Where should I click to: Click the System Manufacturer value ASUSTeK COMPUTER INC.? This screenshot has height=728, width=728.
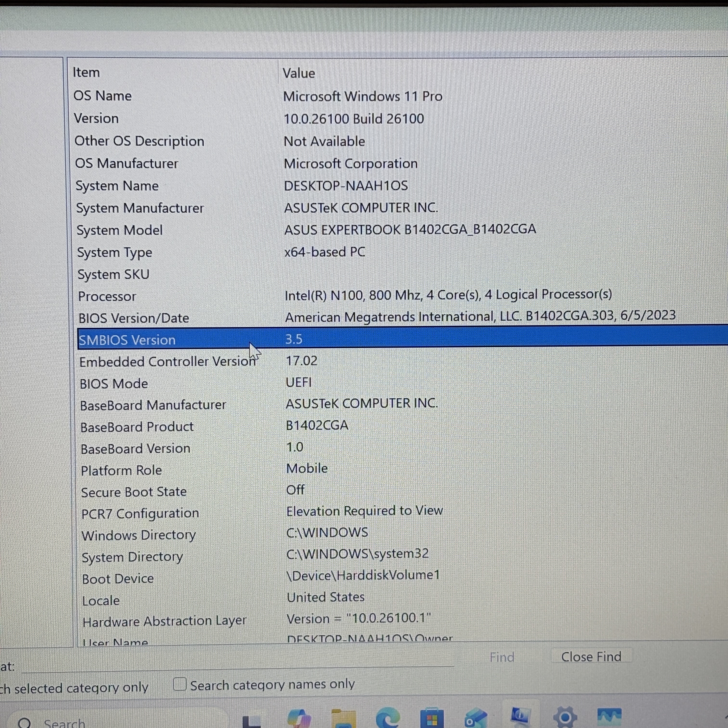tap(361, 208)
